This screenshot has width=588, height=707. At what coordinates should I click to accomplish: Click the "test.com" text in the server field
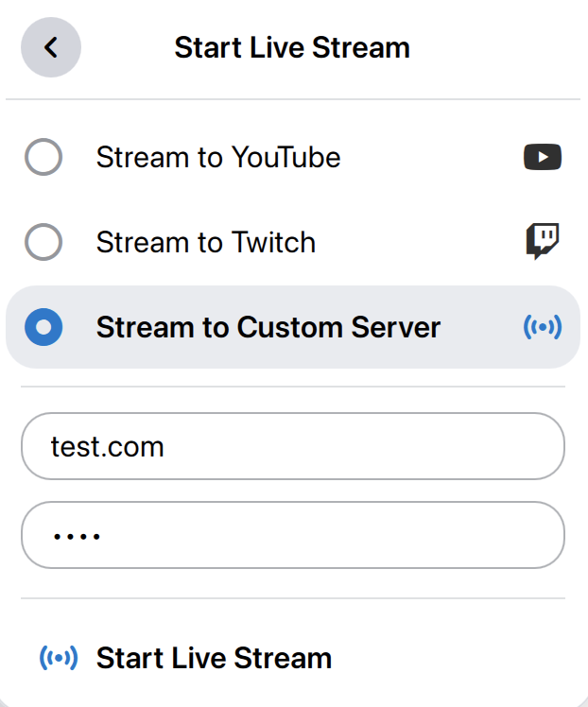pyautogui.click(x=108, y=446)
